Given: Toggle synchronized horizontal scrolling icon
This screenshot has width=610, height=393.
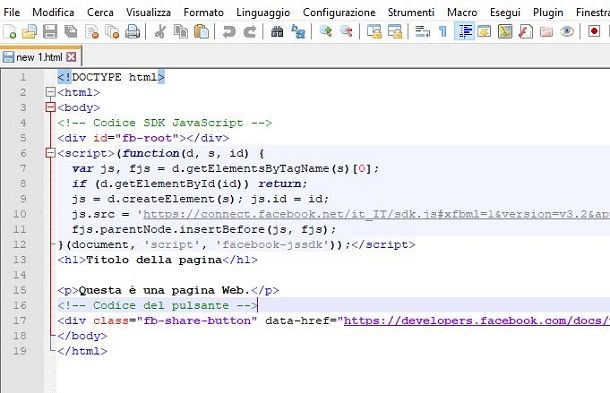Looking at the screenshot, I should [395, 32].
